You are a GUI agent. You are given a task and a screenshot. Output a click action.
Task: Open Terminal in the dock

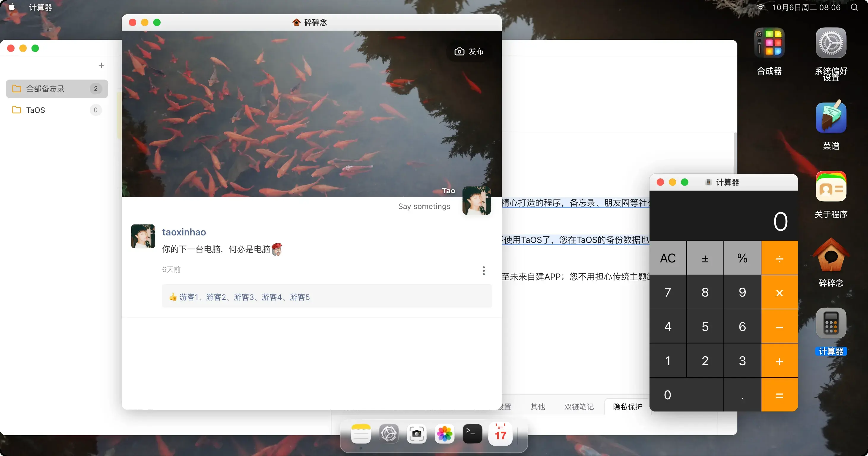(472, 434)
